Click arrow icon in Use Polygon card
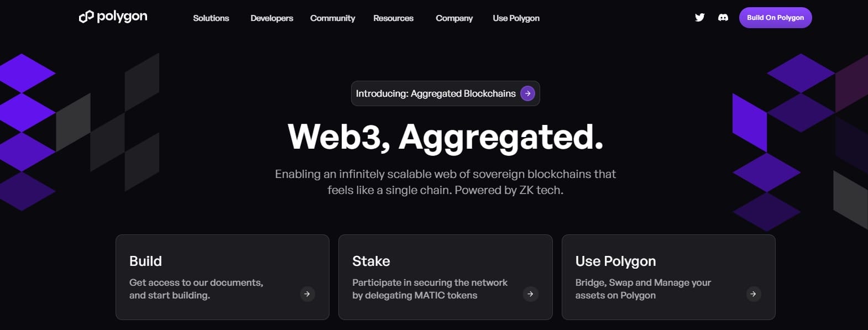 [x=753, y=294]
